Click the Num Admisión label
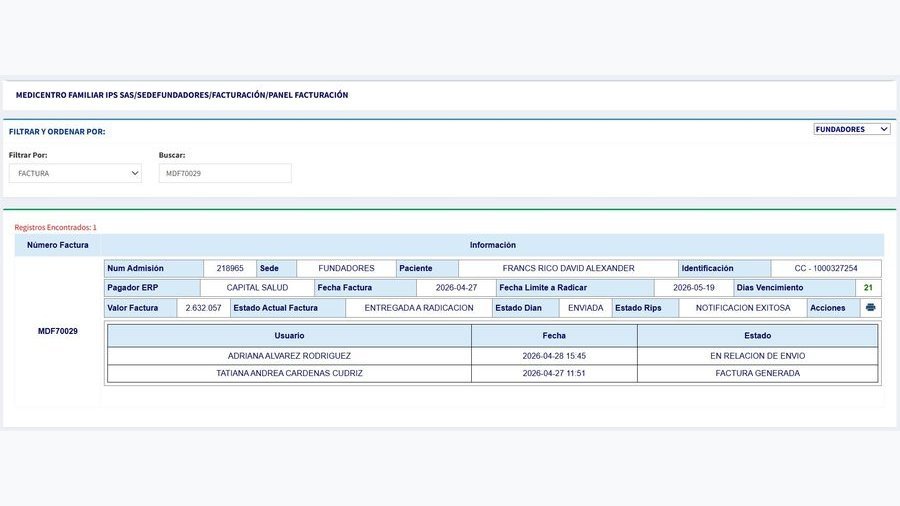The width and height of the screenshot is (900, 506). (135, 268)
